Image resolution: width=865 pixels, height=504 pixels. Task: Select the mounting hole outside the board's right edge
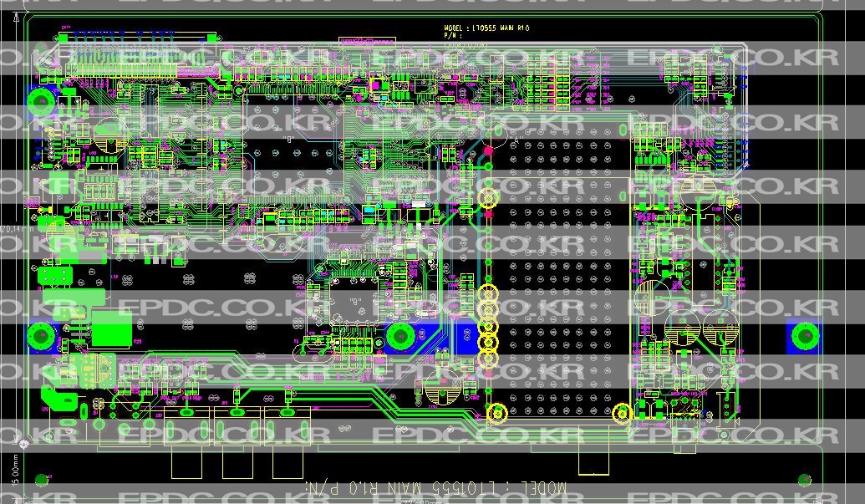(805, 336)
